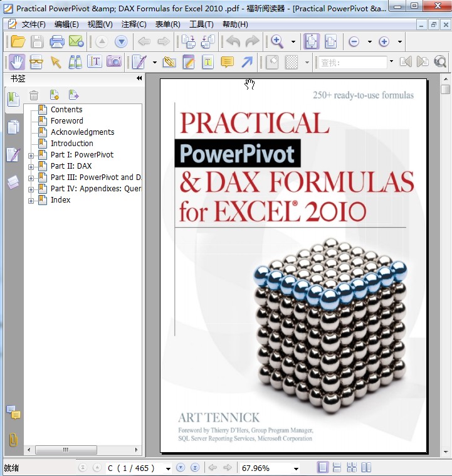
Task: Expand the Part II: DAX bookmark
Action: (31, 167)
